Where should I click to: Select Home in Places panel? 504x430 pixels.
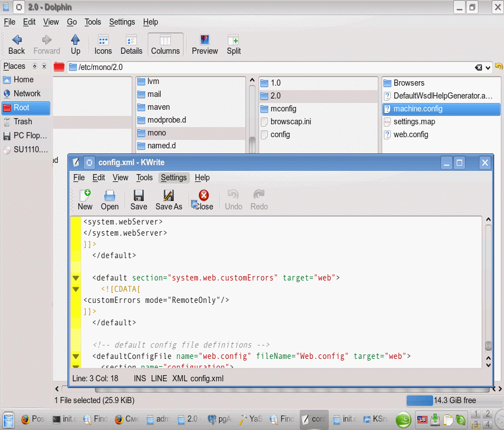26,80
